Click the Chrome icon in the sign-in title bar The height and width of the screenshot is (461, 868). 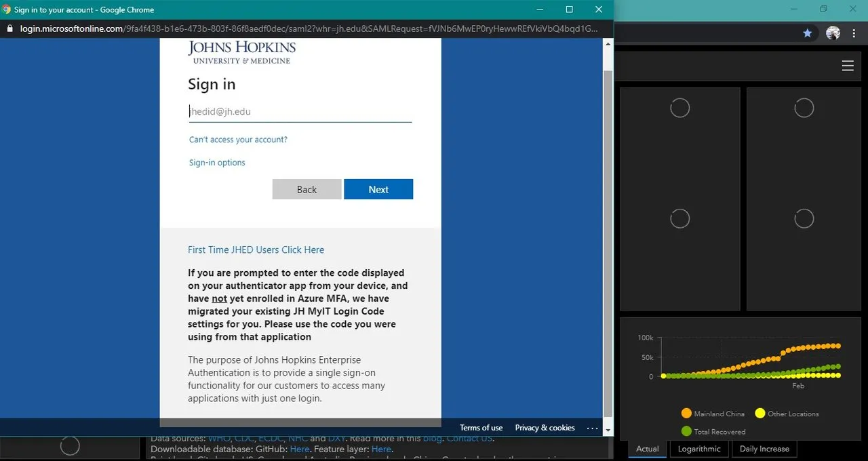[x=7, y=9]
